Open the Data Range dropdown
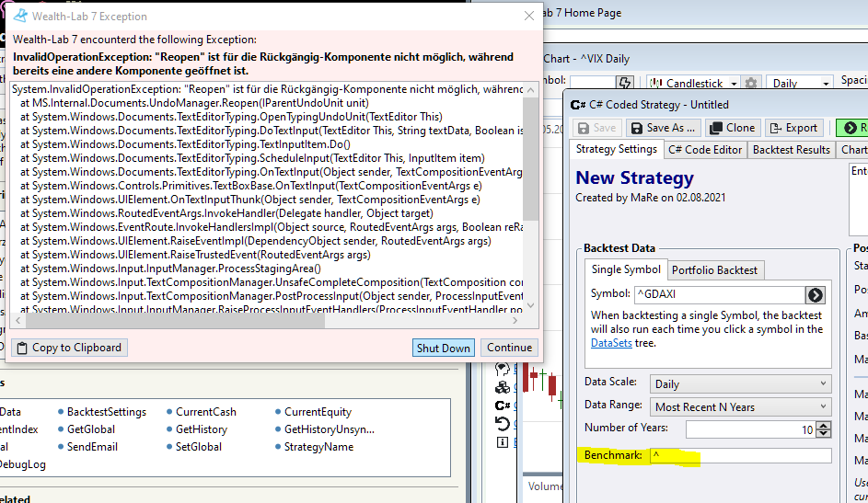Viewport: 868px width, 503px height. point(740,407)
